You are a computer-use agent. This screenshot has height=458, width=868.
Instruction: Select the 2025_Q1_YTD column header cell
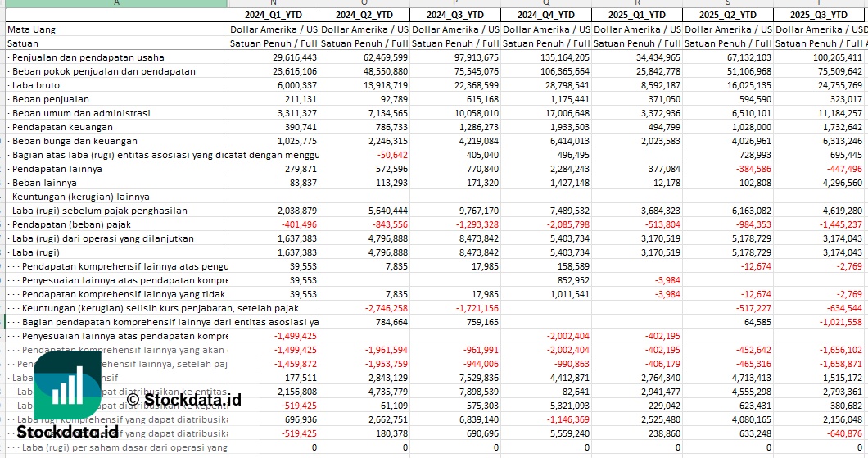click(x=636, y=15)
